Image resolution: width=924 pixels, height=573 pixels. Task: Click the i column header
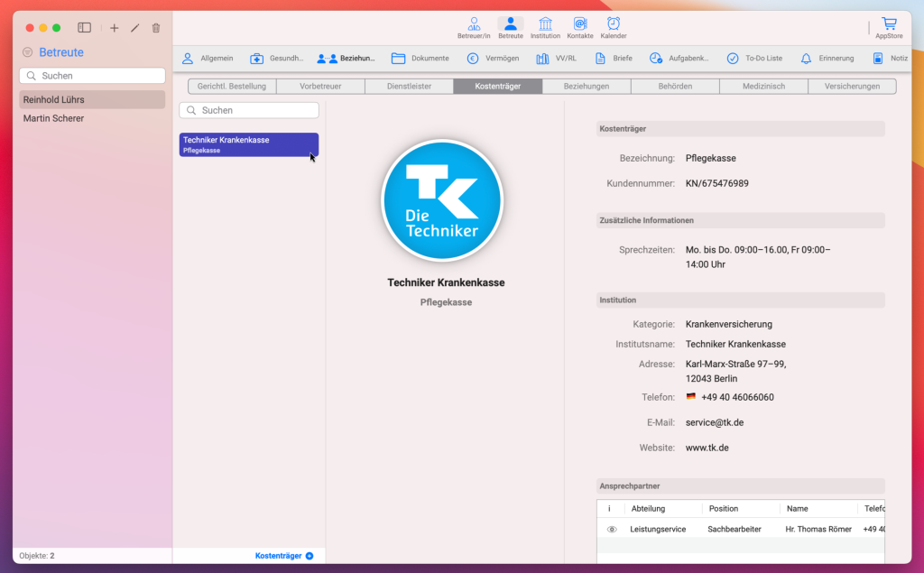point(609,509)
